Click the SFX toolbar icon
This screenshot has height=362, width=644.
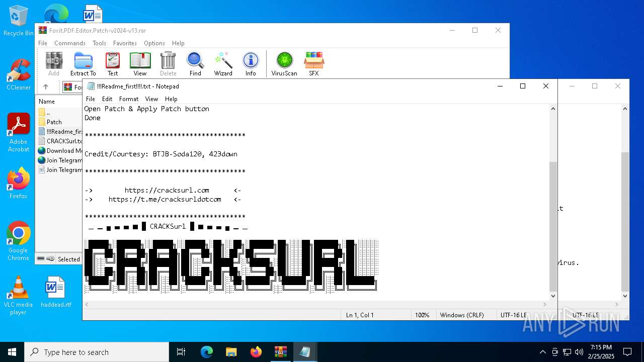coord(314,64)
